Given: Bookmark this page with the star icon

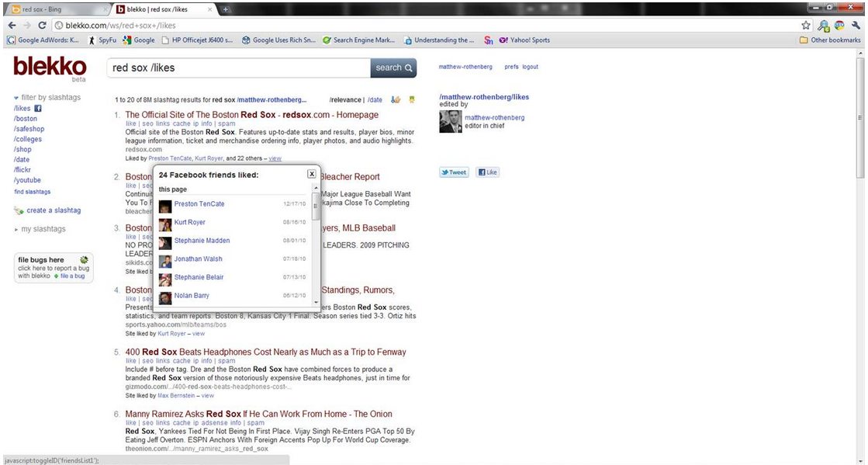Looking at the screenshot, I should (x=806, y=25).
